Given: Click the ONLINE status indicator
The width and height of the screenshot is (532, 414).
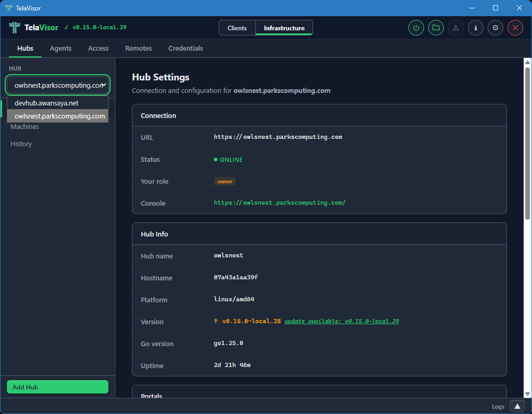Looking at the screenshot, I should (x=228, y=160).
